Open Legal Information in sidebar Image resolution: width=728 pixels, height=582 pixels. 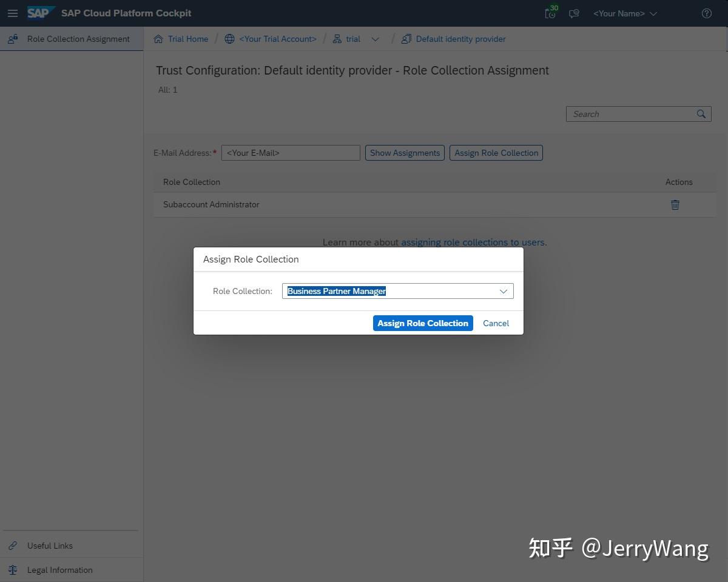coord(59,570)
